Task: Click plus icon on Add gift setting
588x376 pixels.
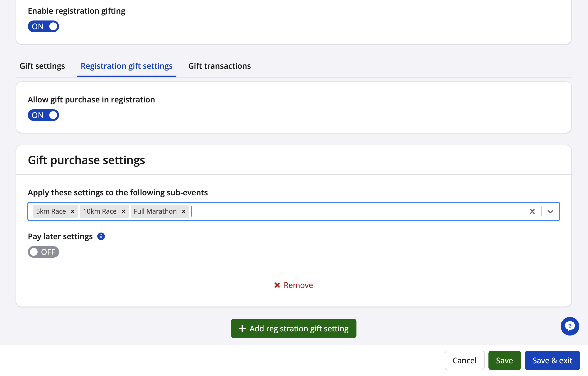Action: 242,328
